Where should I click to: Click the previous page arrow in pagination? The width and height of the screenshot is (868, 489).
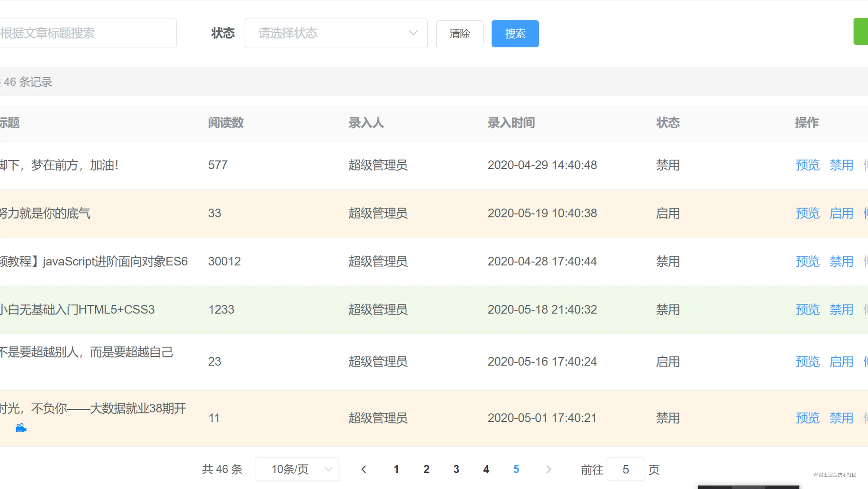(364, 469)
